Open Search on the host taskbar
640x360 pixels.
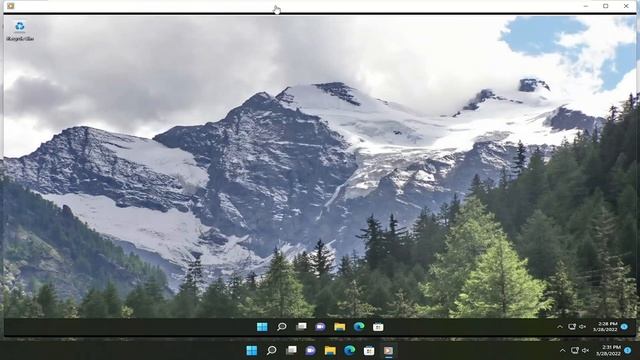tap(271, 351)
